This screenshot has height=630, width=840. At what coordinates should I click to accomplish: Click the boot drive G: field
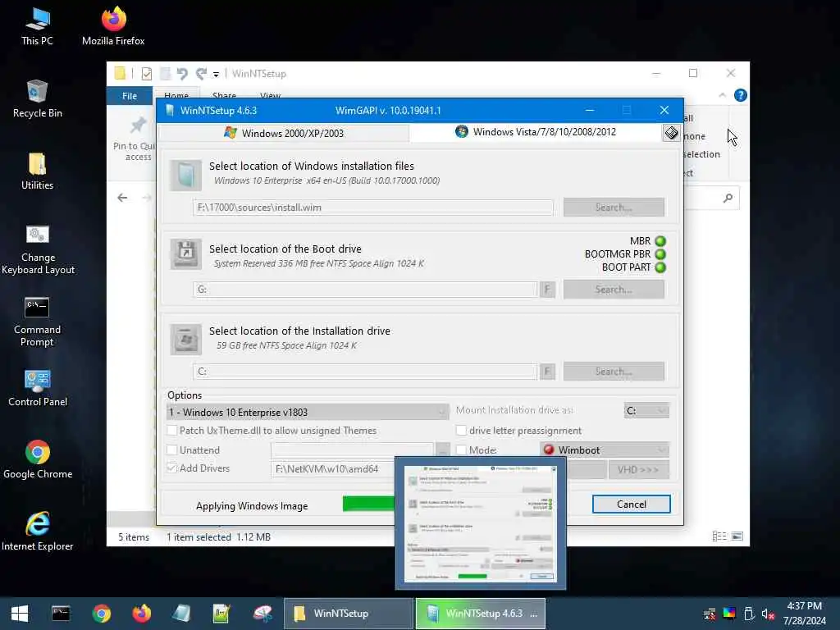[x=365, y=290]
